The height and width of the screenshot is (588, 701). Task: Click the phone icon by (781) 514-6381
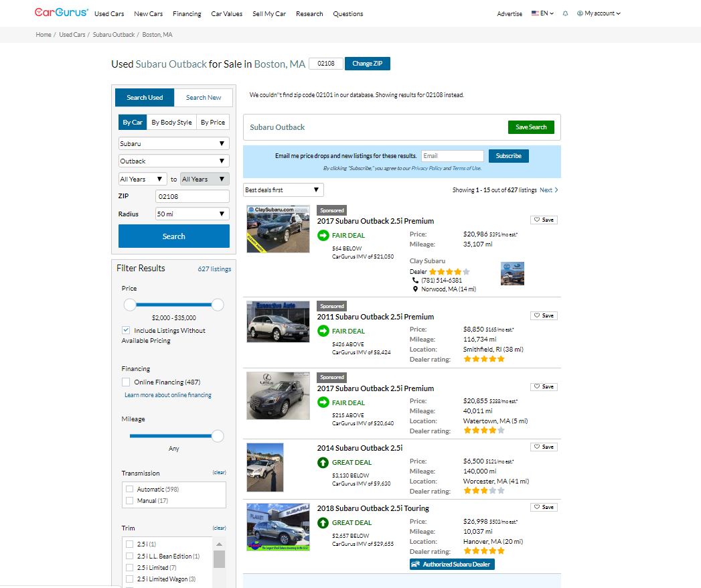[x=415, y=281]
